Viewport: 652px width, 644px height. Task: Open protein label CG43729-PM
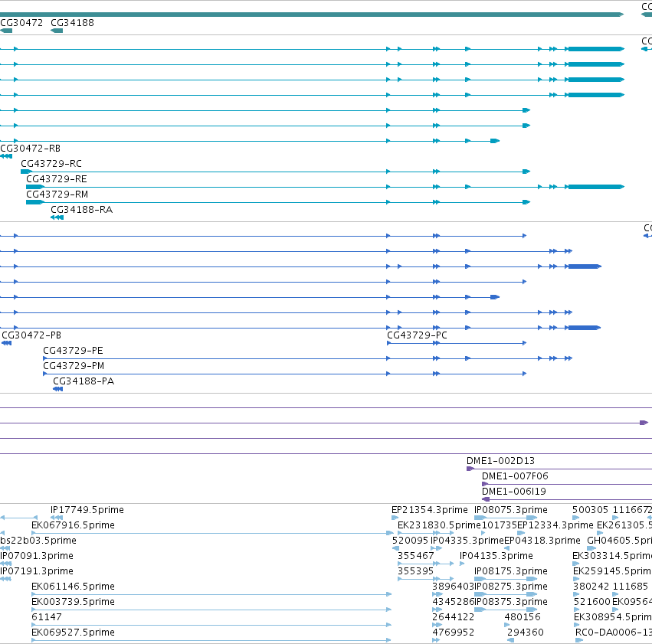click(74, 366)
